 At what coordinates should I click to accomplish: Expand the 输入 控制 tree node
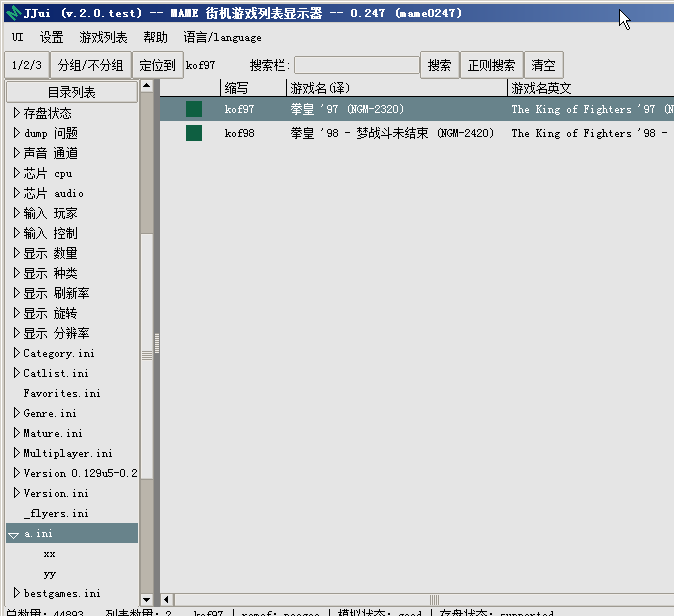click(17, 233)
